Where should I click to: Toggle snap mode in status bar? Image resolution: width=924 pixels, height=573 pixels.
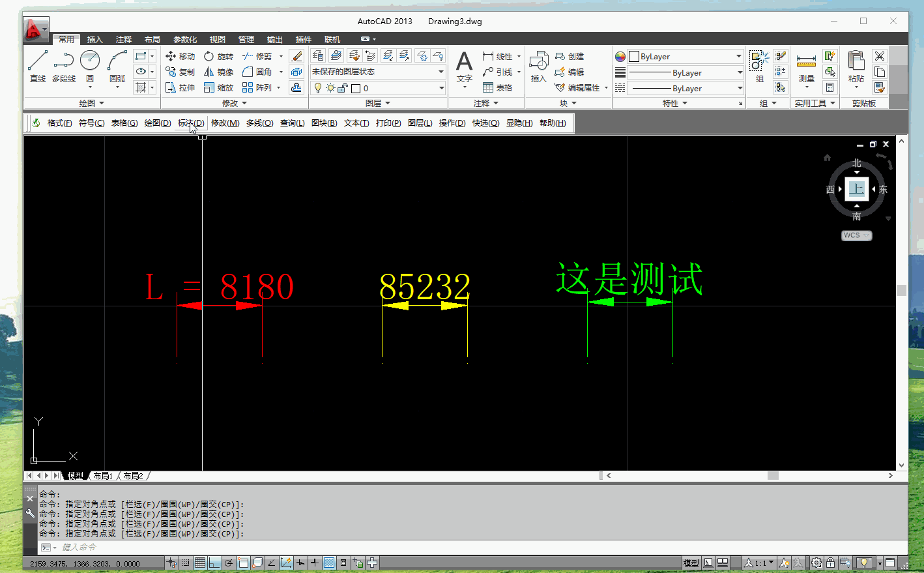[186, 563]
